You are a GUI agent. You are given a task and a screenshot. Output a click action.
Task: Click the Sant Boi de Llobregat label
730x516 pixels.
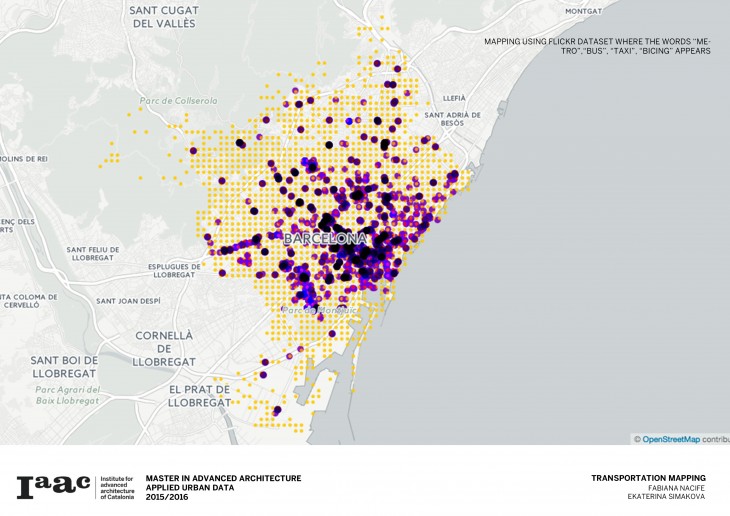click(64, 366)
